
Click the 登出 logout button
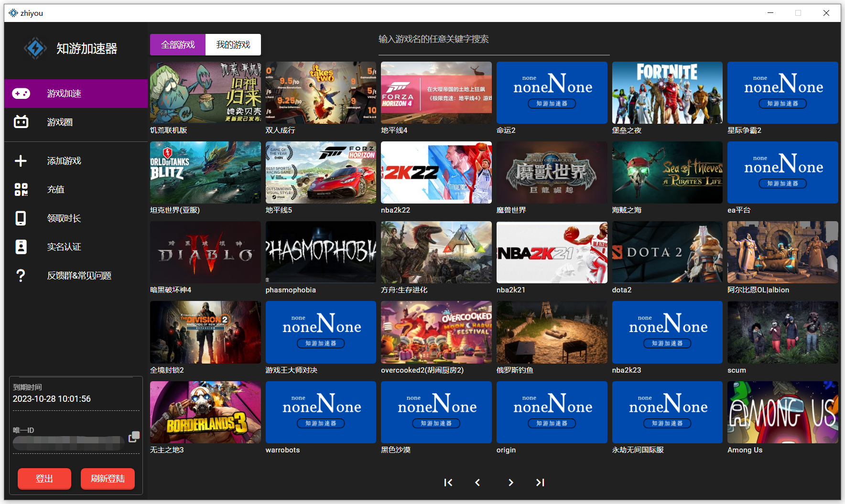(x=44, y=479)
